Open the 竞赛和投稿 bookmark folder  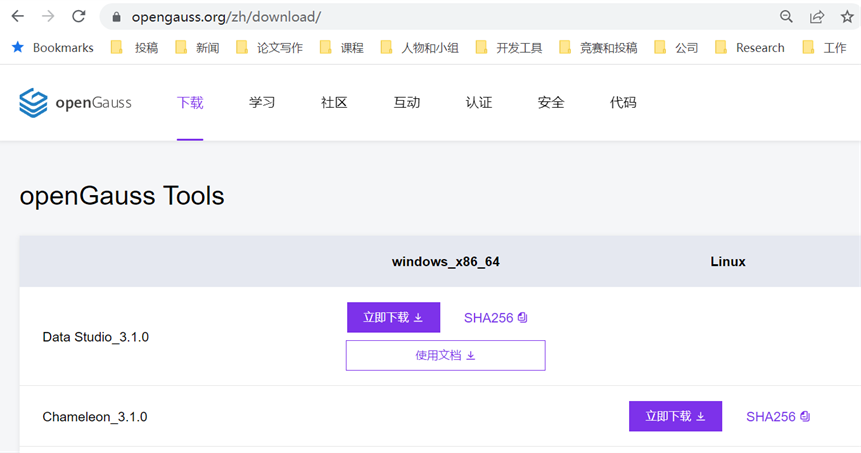click(x=599, y=48)
